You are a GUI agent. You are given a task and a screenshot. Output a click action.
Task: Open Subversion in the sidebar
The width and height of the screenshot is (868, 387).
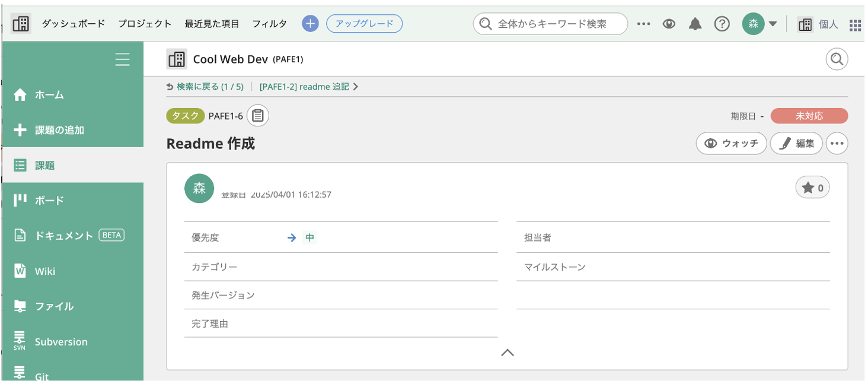click(x=72, y=342)
